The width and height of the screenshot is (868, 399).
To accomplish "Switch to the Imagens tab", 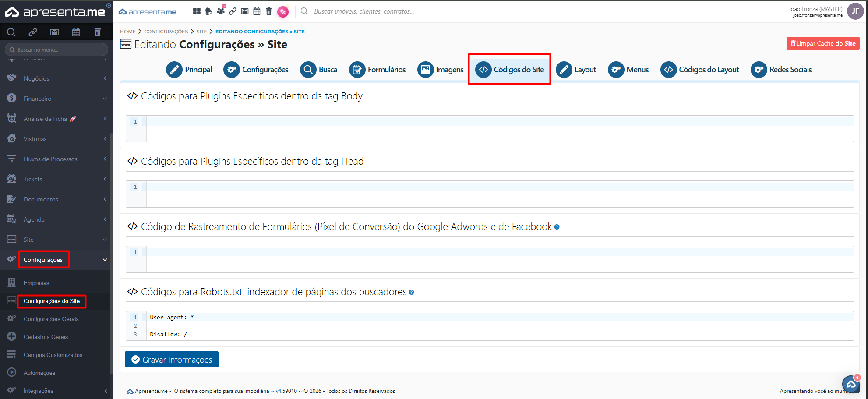I will click(440, 70).
